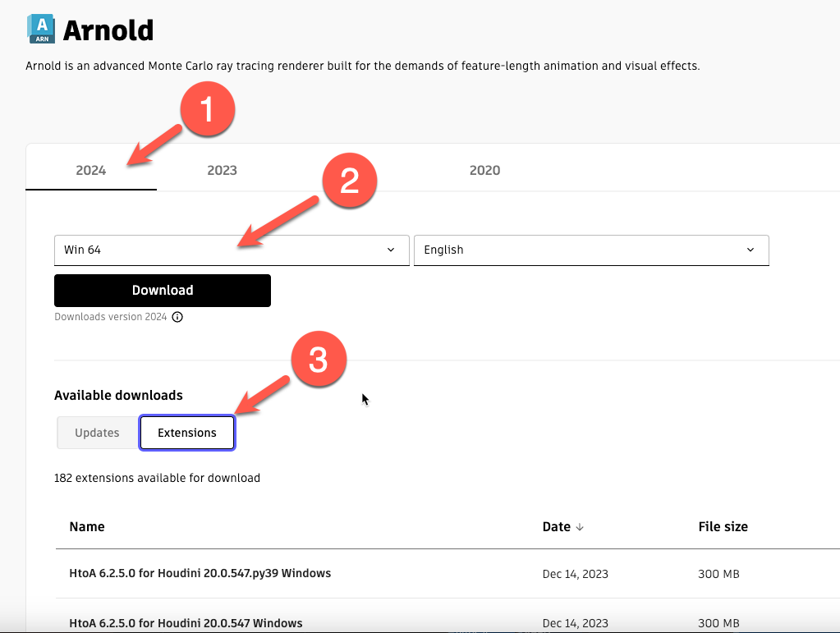Click the Arnold page title text
Viewport: 840px width, 633px height.
click(x=108, y=30)
